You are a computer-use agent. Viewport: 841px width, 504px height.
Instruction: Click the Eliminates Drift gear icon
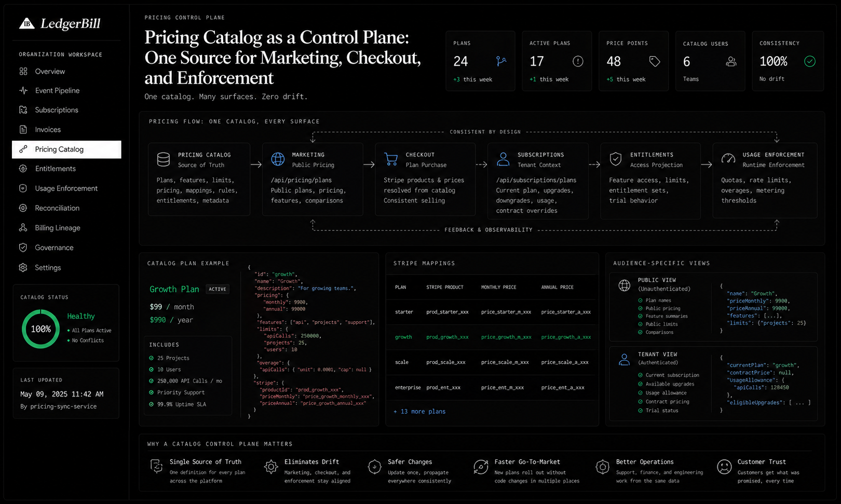[271, 467]
